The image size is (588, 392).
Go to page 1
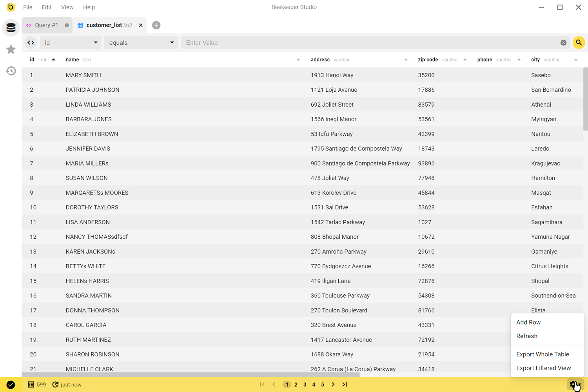[287, 385]
